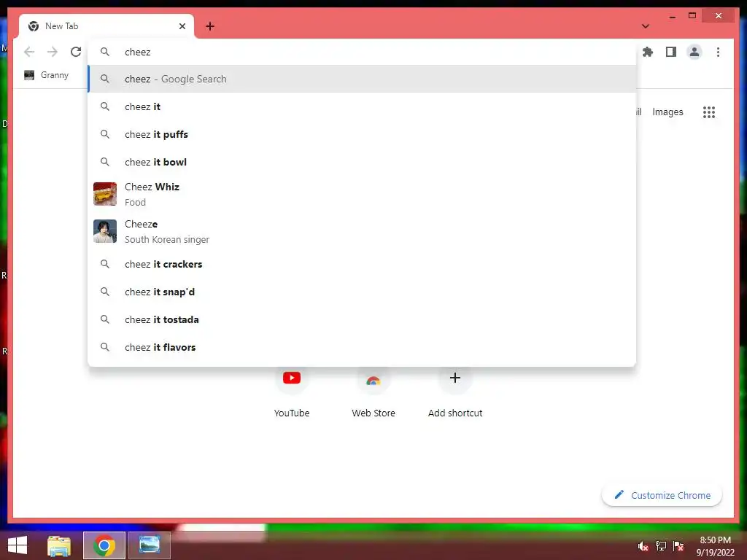Go back with the left arrow button
Viewport: 747px width, 560px height.
tap(29, 52)
